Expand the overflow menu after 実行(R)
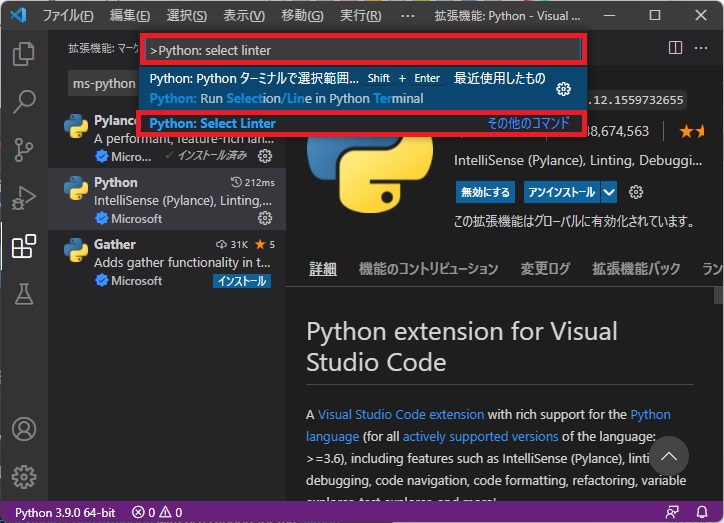Screen dimensions: 724x523 click(x=407, y=16)
